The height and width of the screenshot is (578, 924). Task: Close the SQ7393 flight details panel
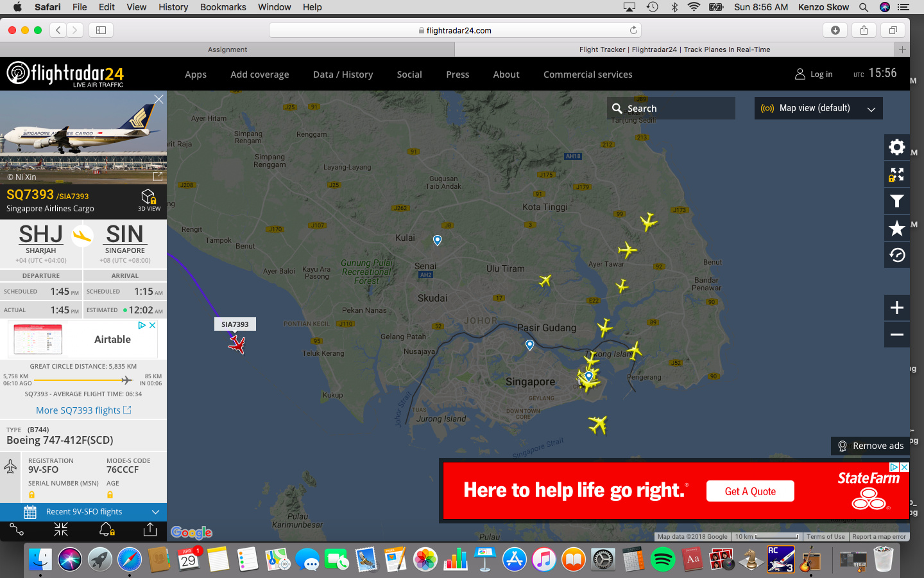pos(158,99)
